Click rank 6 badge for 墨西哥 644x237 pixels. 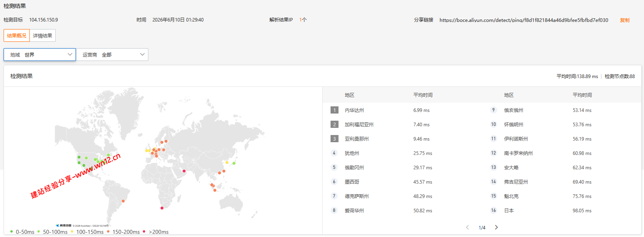tap(334, 182)
